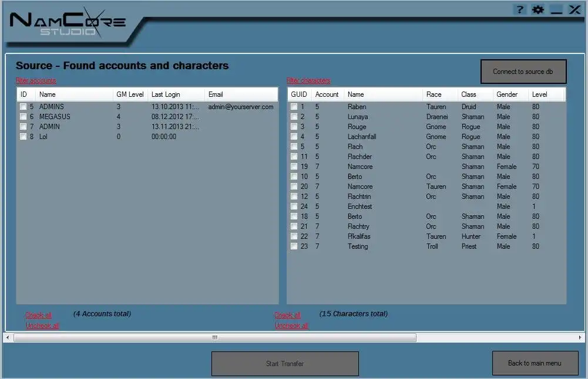The height and width of the screenshot is (379, 588).
Task: Sort accounts by GM Level column
Action: pyautogui.click(x=130, y=94)
